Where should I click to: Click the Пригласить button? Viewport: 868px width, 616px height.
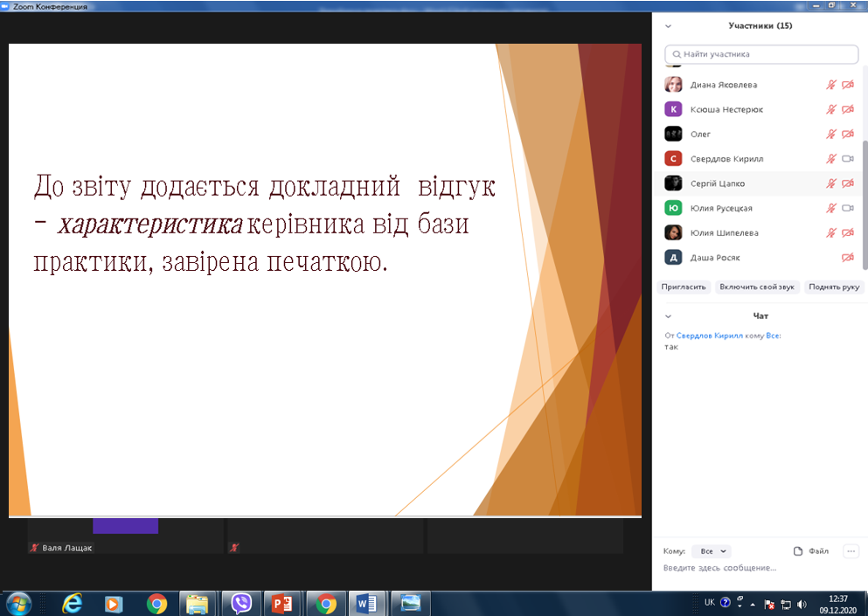coord(684,287)
